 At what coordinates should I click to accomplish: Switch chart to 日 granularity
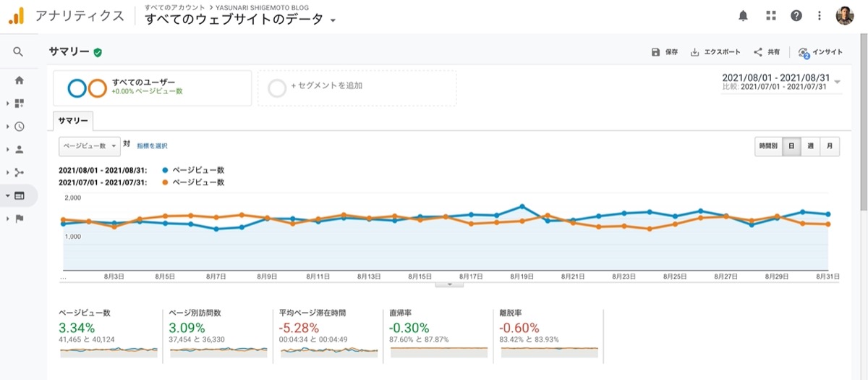[x=791, y=145]
